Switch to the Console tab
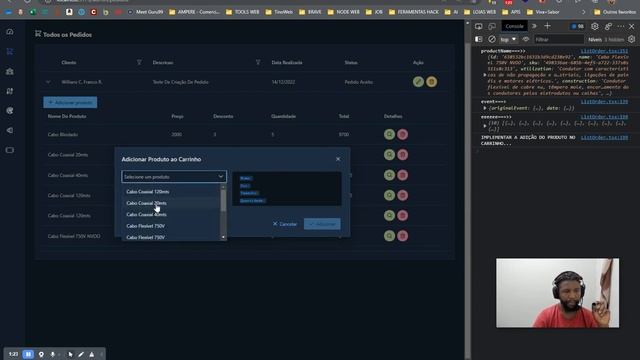Image resolution: width=640 pixels, height=360 pixels. tap(514, 26)
